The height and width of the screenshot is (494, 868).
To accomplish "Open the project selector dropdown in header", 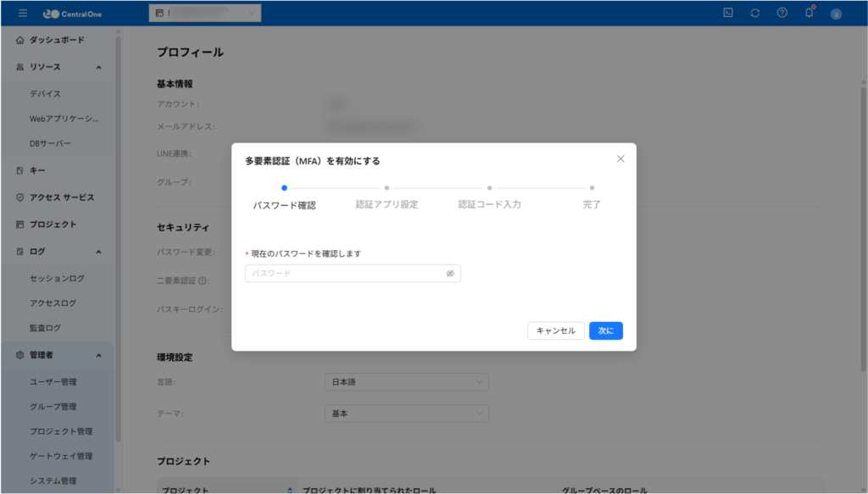I will click(205, 14).
